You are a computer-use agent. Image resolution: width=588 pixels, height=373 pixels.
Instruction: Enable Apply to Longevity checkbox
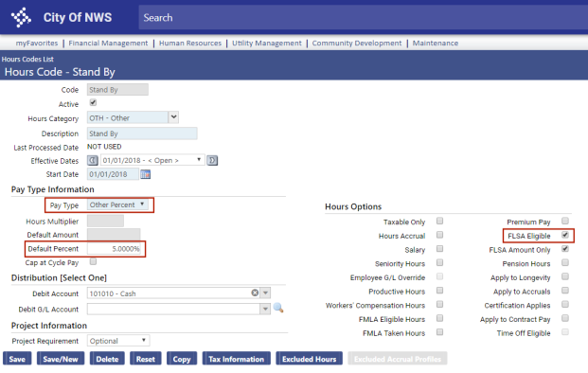point(565,276)
